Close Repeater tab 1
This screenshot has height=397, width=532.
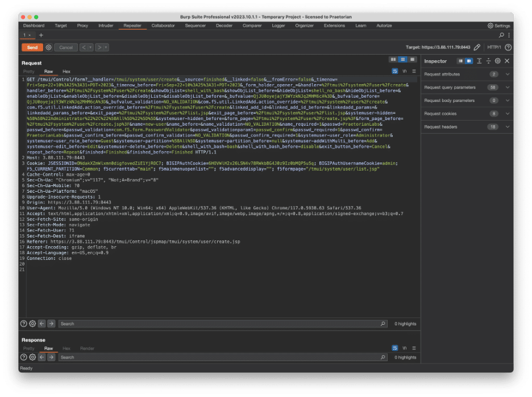pyautogui.click(x=30, y=35)
